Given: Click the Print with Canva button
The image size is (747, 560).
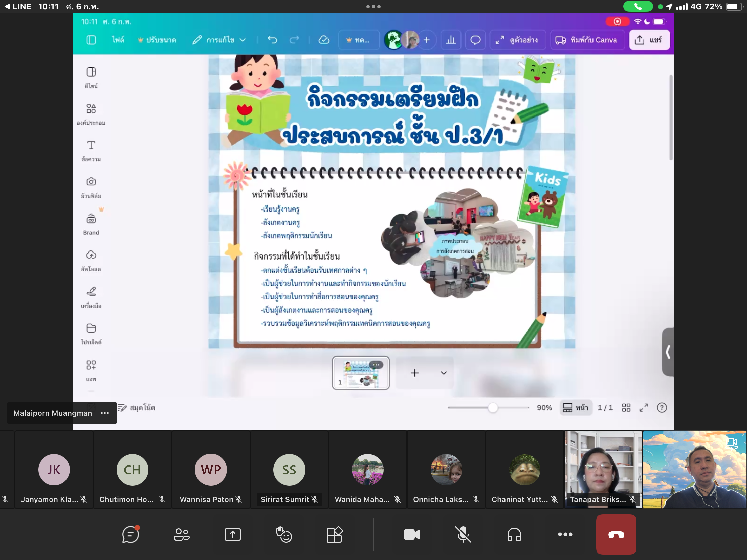Looking at the screenshot, I should tap(586, 40).
